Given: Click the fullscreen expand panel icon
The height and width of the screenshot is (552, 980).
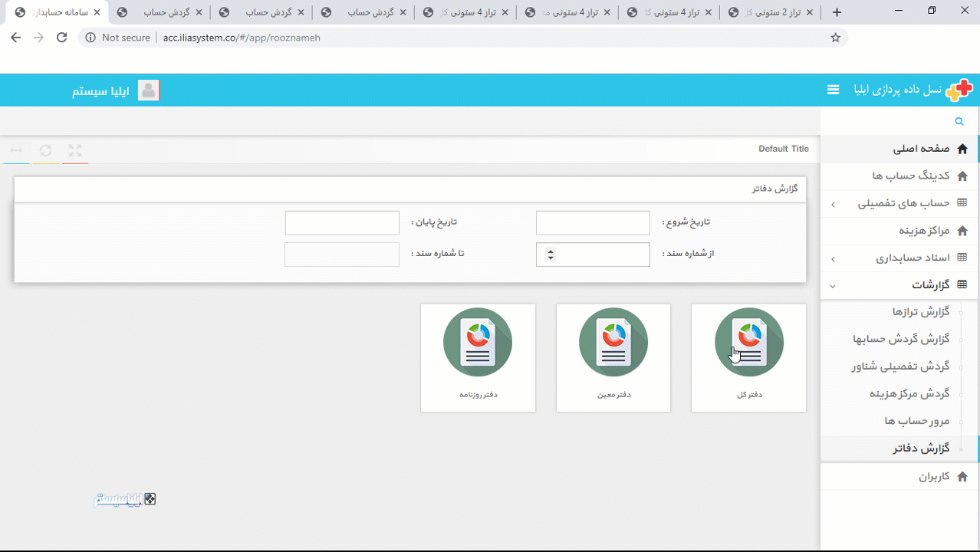Looking at the screenshot, I should (x=74, y=151).
